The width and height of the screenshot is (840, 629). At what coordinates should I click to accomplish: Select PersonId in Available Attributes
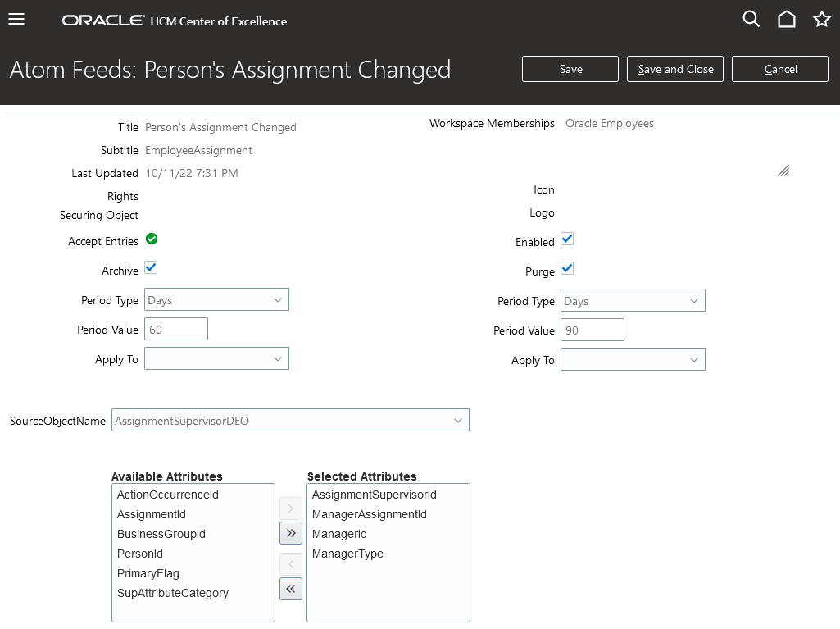(140, 554)
